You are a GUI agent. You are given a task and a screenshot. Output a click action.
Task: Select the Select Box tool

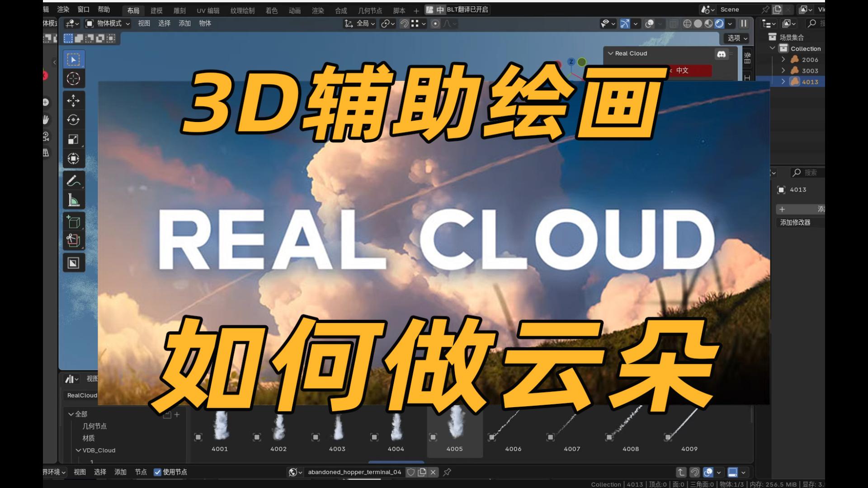73,59
